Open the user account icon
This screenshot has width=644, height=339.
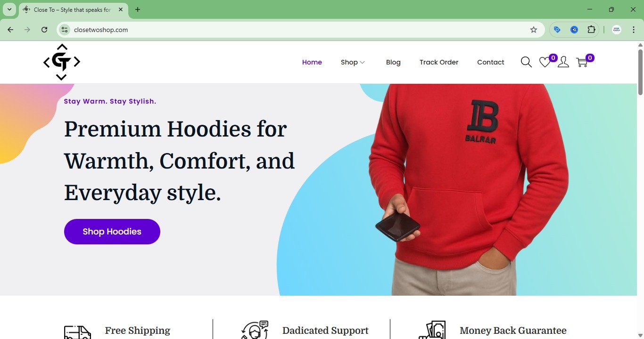(563, 62)
